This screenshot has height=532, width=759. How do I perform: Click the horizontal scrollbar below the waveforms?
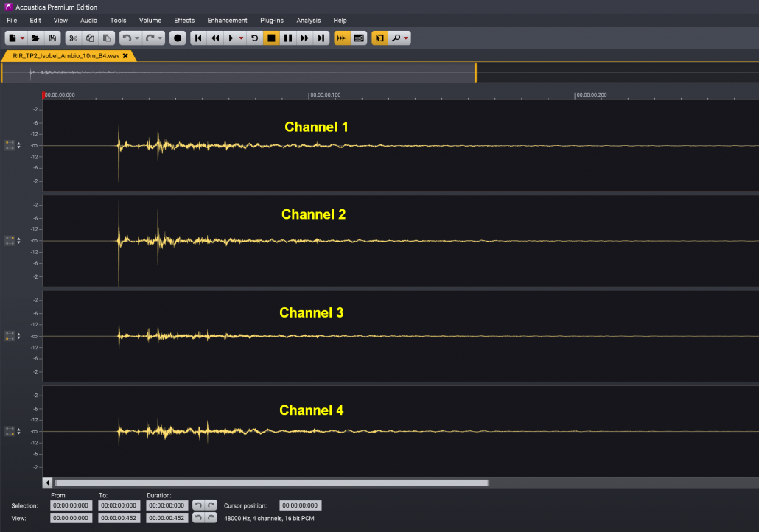pos(271,483)
